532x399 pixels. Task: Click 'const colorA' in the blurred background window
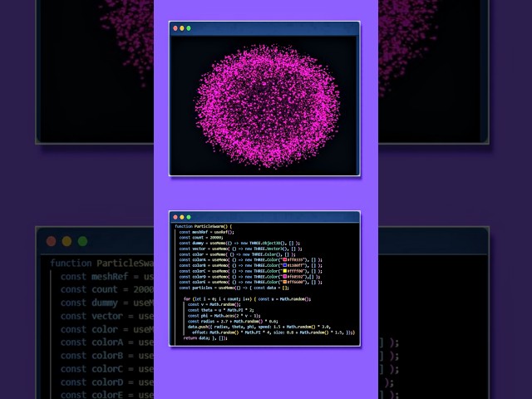[92, 342]
